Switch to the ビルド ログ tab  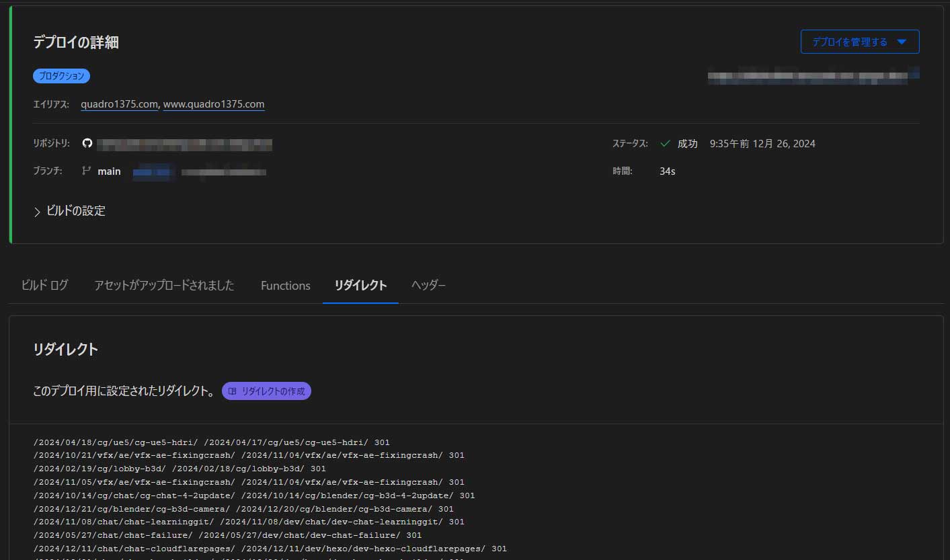[44, 285]
